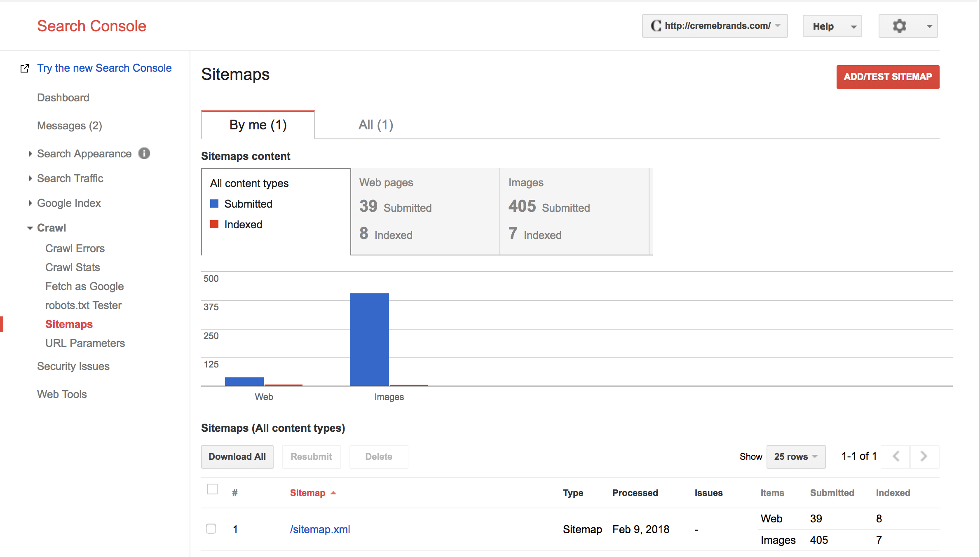Click the blue Submitted legend swatch
This screenshot has height=557, width=980.
tap(214, 204)
